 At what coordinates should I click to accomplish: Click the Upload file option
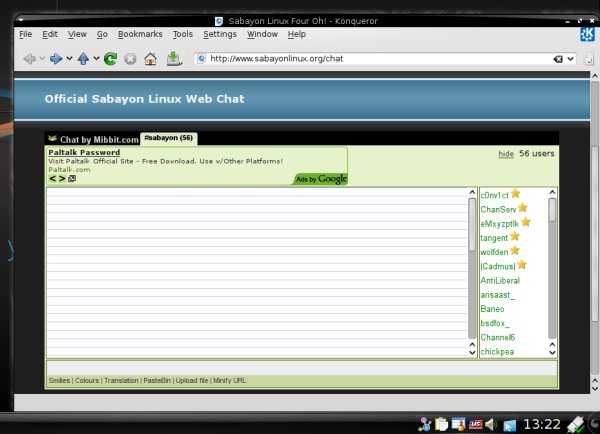coord(192,380)
